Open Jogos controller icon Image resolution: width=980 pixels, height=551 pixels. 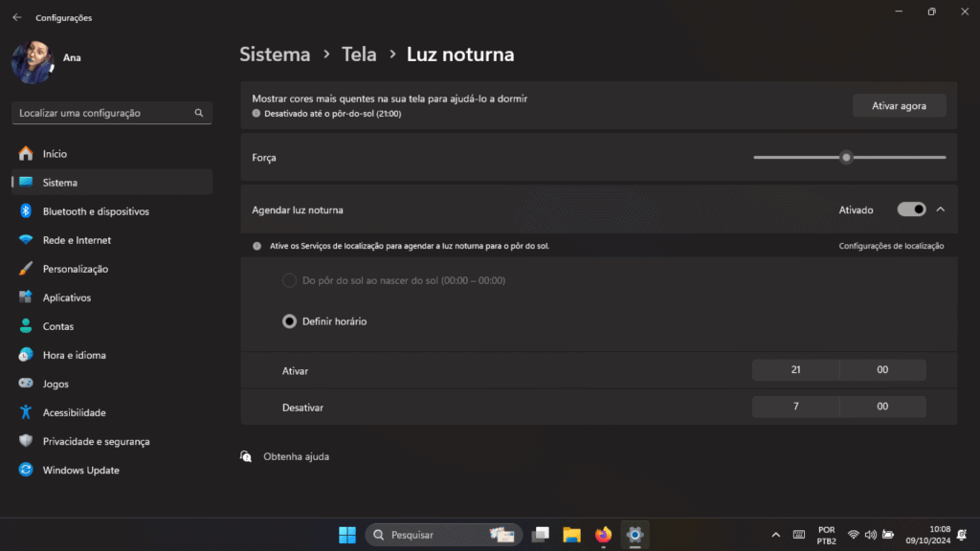pyautogui.click(x=26, y=383)
